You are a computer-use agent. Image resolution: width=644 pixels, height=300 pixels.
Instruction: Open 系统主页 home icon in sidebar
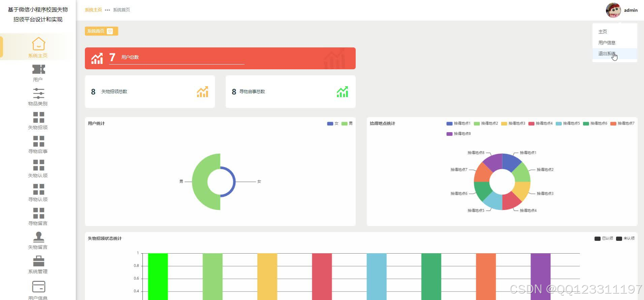[x=38, y=44]
